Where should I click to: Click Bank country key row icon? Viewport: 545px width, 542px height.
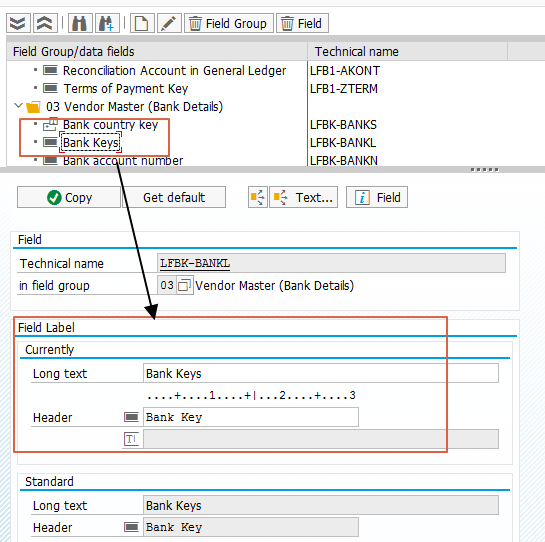(50, 124)
